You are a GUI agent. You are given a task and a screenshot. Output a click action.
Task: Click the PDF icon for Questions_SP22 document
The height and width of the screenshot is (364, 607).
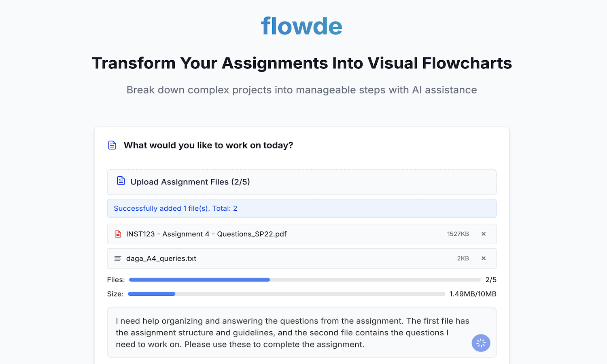pos(118,234)
